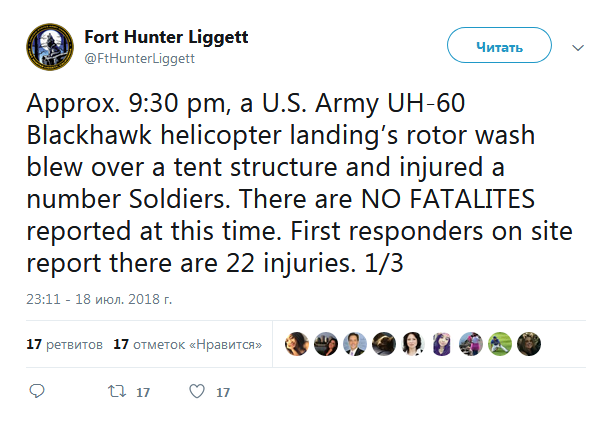The image size is (613, 423).
Task: Select the second liker avatar in the row
Action: [x=325, y=344]
